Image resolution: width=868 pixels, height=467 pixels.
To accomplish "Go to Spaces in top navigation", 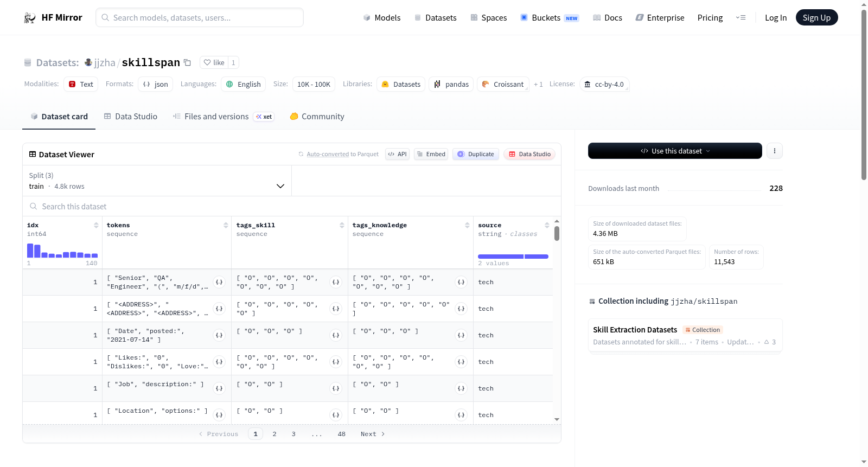I will click(489, 17).
